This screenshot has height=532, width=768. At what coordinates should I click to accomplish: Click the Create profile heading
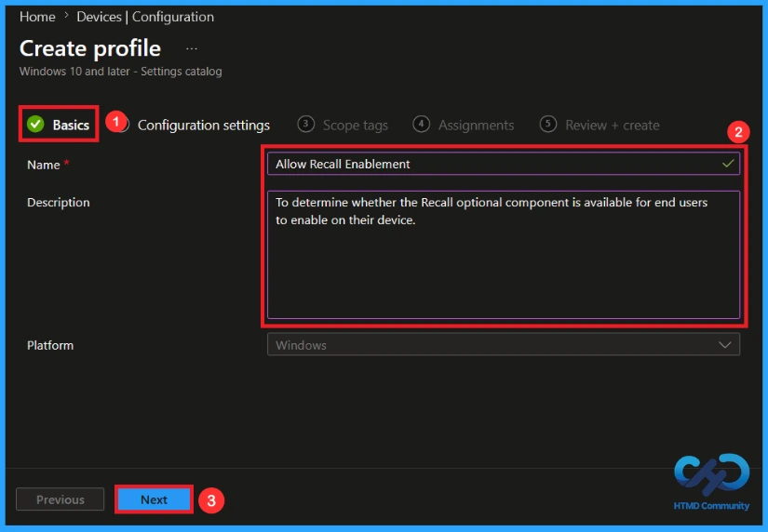(x=90, y=48)
